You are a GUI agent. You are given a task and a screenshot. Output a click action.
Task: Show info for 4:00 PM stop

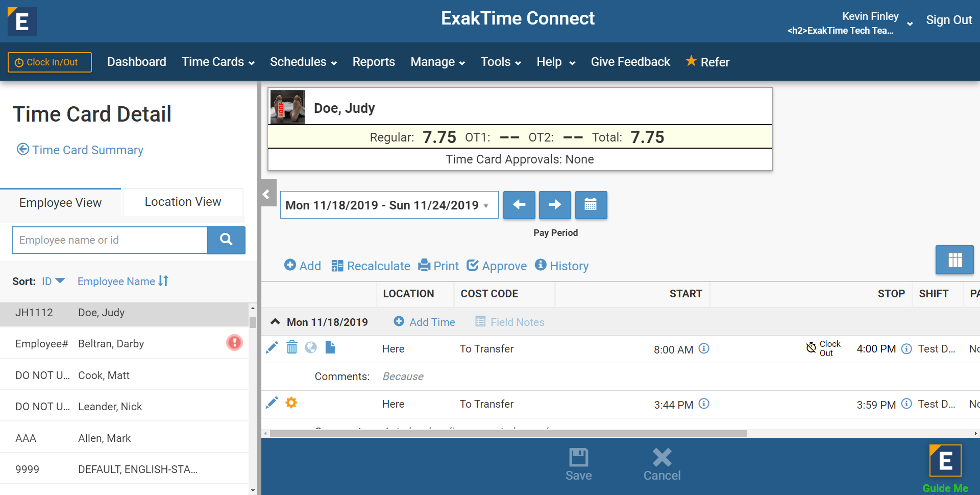(906, 348)
